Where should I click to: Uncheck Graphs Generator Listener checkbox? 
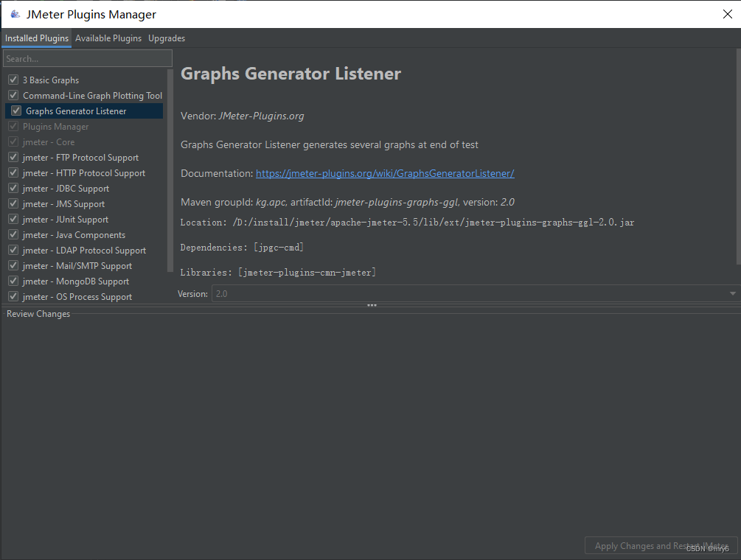click(x=16, y=111)
